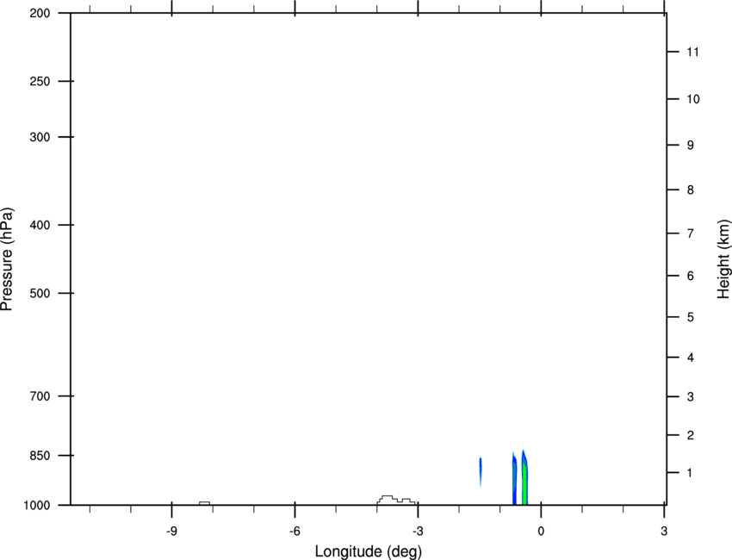Image resolution: width=732 pixels, height=560 pixels.
Task: Click the 500 pressure tick label
Action: point(40,293)
